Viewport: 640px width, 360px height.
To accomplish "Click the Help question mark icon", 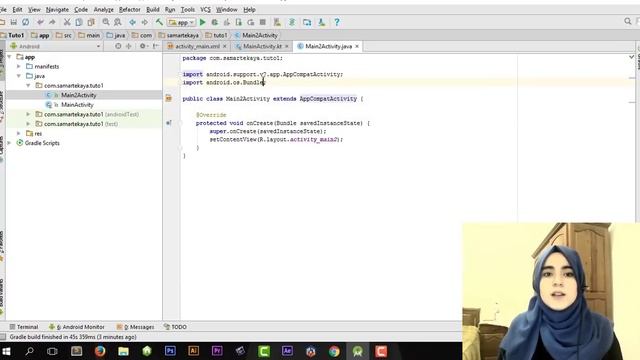I will [x=337, y=22].
